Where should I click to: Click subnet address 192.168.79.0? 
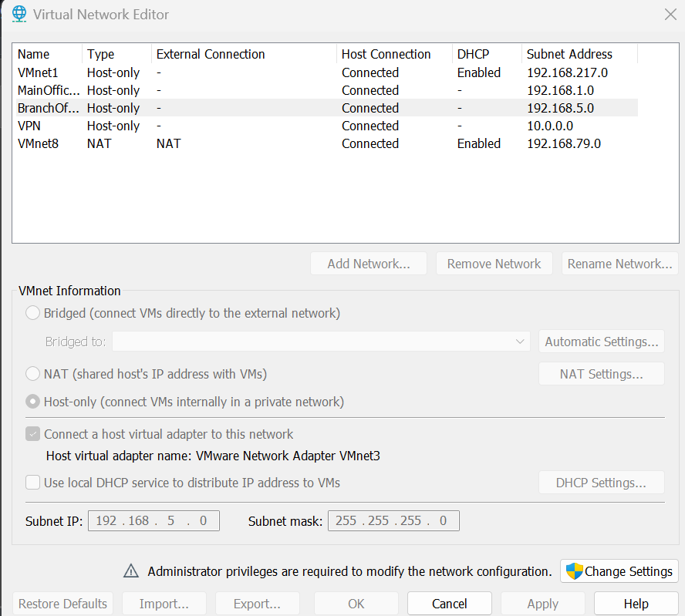564,143
